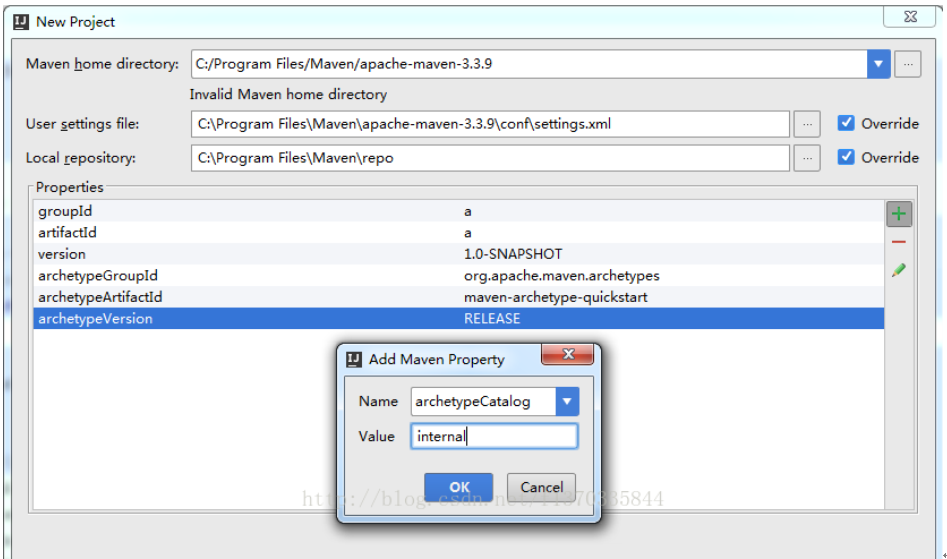Screen dimensions: 947x559
Task: Browse for Local repository folder
Action: [807, 158]
